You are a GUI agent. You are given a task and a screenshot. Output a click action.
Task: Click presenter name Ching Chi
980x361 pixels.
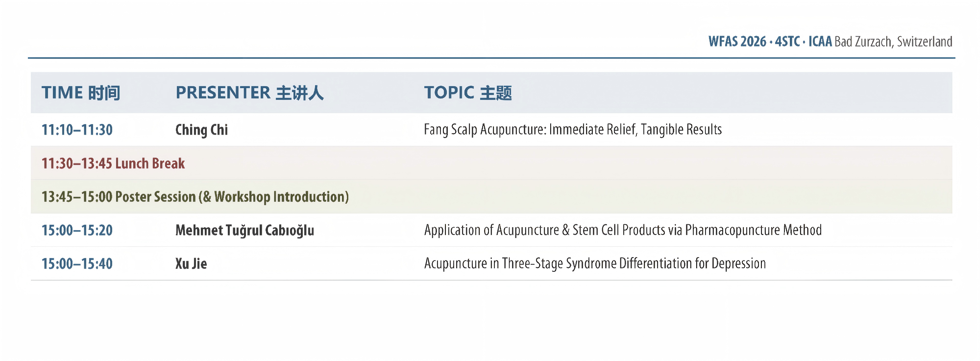point(202,130)
